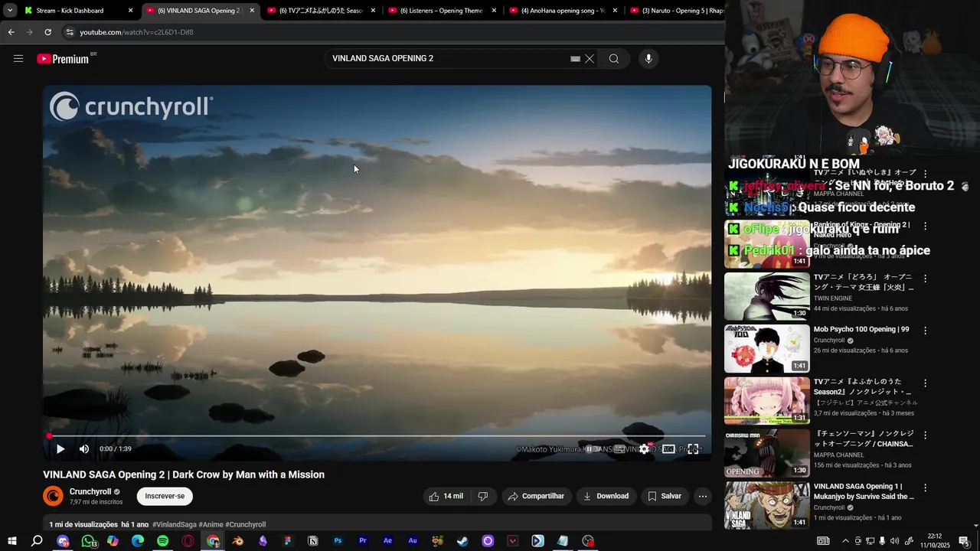Open Dororo opening video thumbnail
The image size is (980, 551).
(x=766, y=297)
